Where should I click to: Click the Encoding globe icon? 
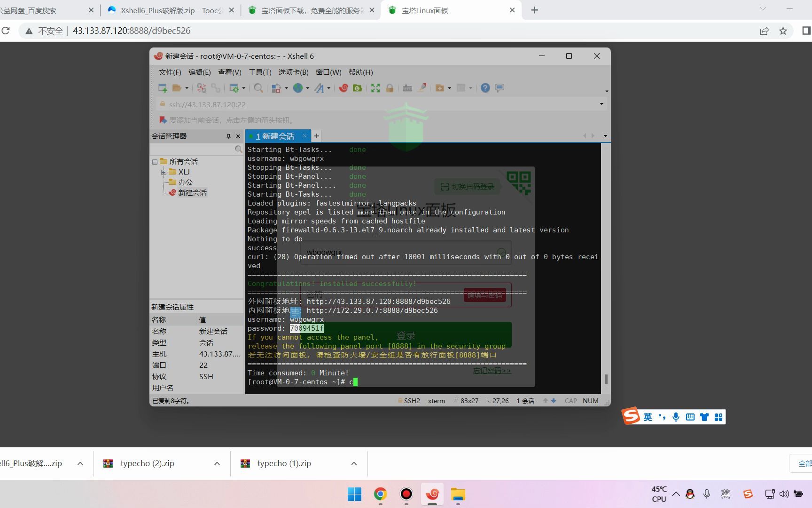pos(298,88)
